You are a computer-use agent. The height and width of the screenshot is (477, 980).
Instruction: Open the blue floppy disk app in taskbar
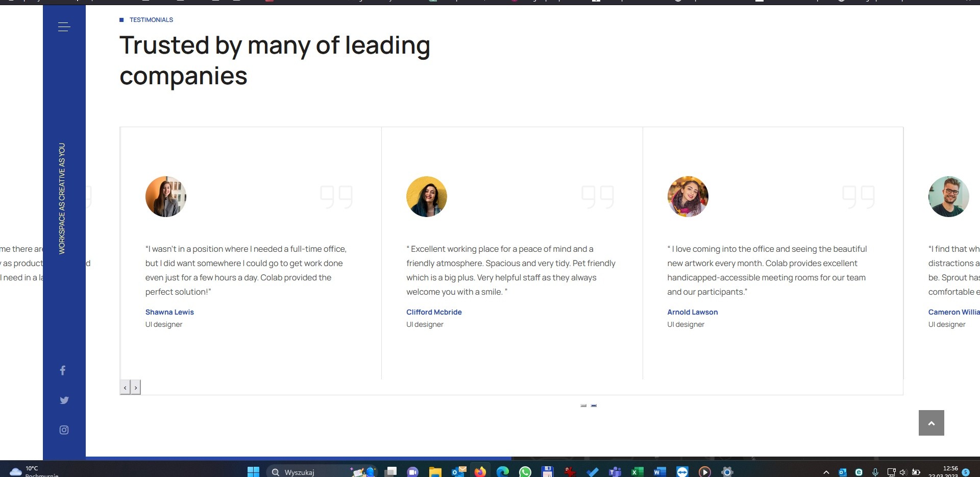coord(548,472)
